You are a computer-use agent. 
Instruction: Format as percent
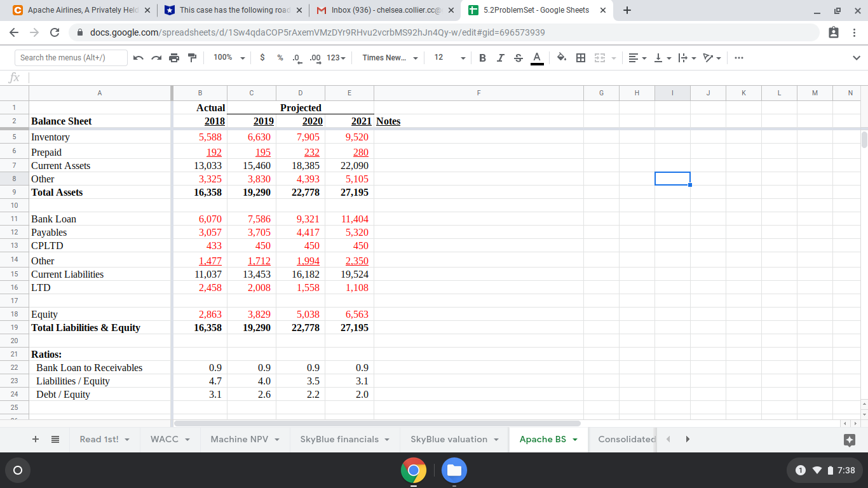(x=280, y=58)
